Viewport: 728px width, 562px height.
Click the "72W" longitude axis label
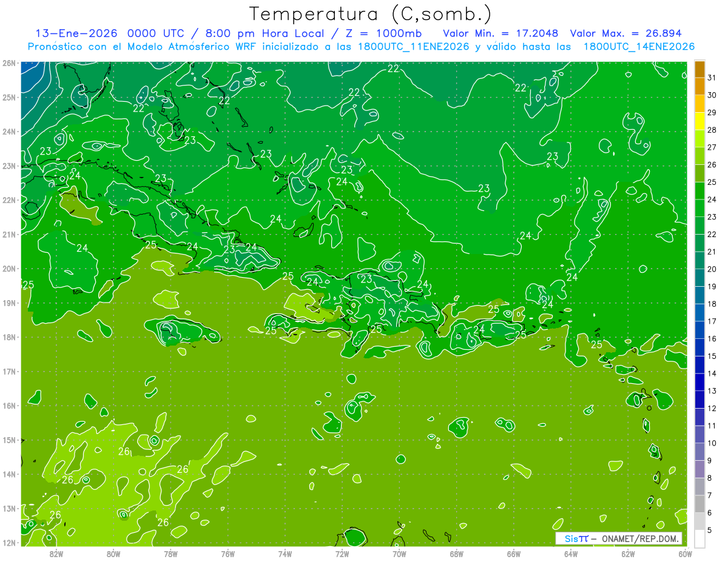342,554
